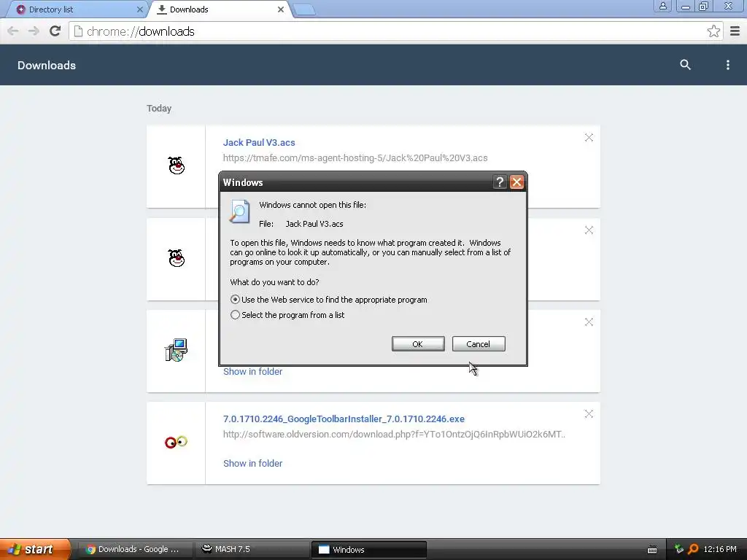The image size is (747, 560).
Task: Open the Chrome hamburger menu
Action: 735,31
